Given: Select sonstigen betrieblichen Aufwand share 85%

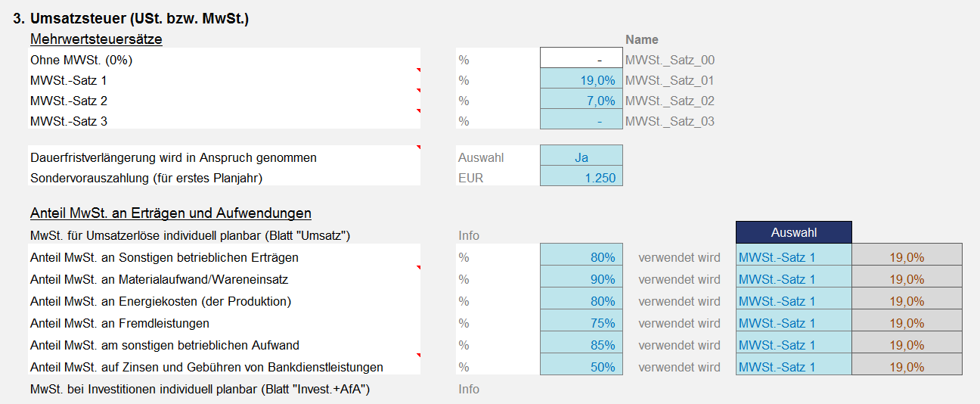Looking at the screenshot, I should (x=581, y=345).
